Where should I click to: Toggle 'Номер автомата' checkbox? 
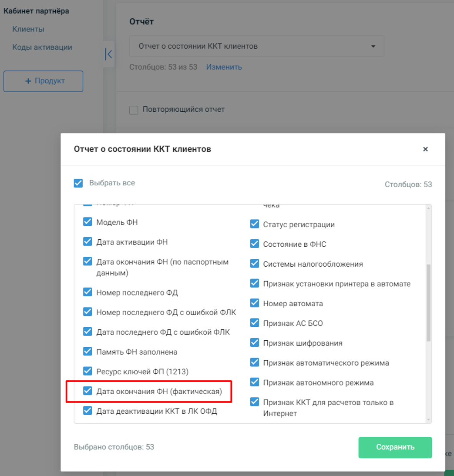coord(255,303)
